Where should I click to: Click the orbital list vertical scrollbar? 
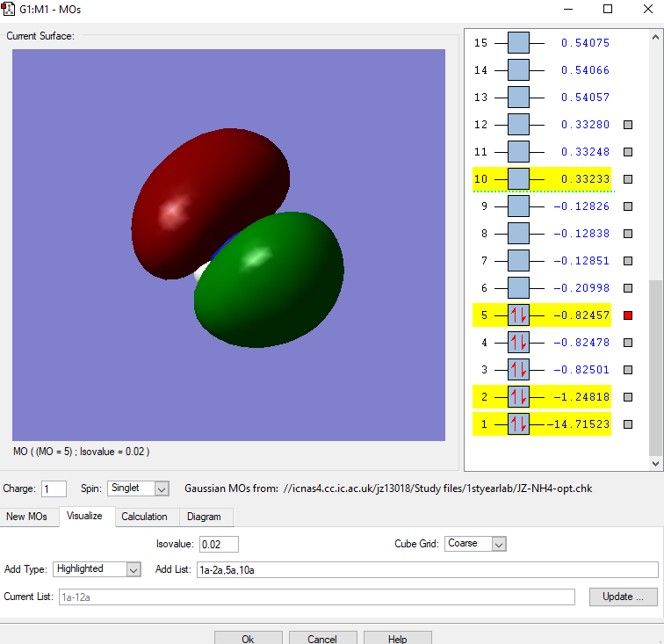(x=655, y=369)
